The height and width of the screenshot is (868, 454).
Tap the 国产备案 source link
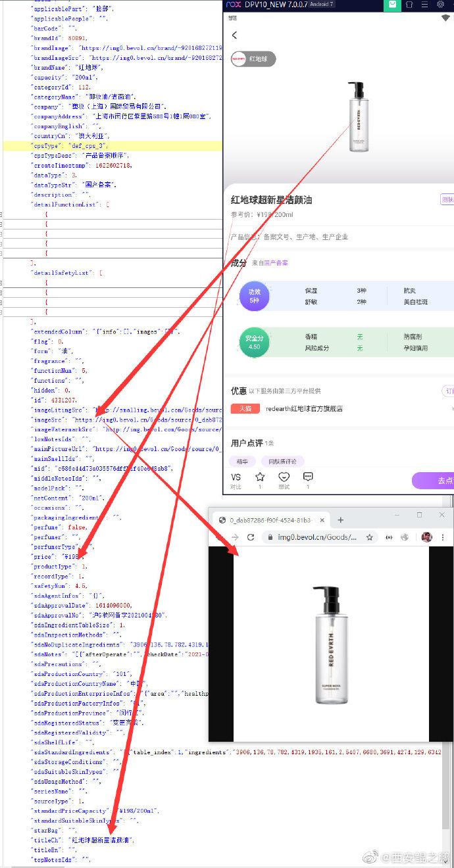[276, 262]
